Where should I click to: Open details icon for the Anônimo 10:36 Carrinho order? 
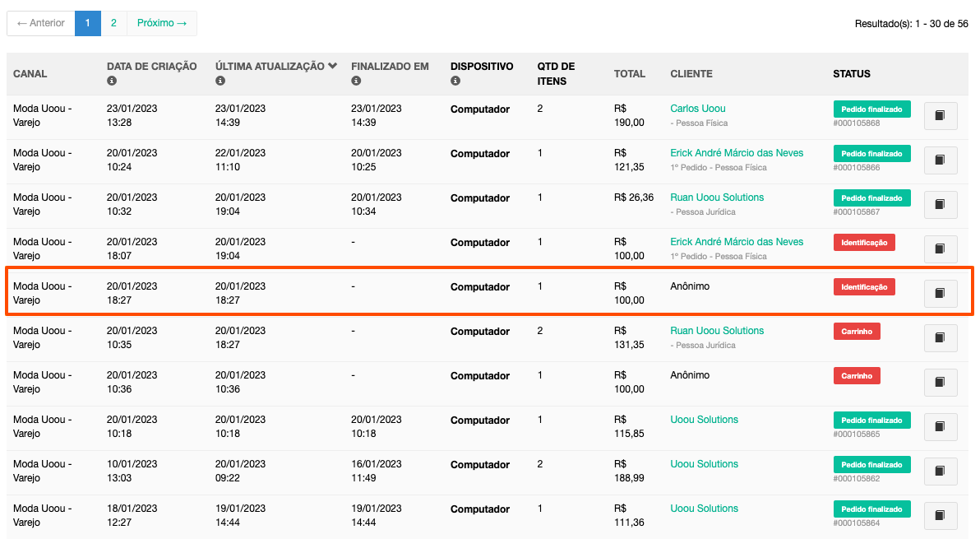pyautogui.click(x=940, y=382)
